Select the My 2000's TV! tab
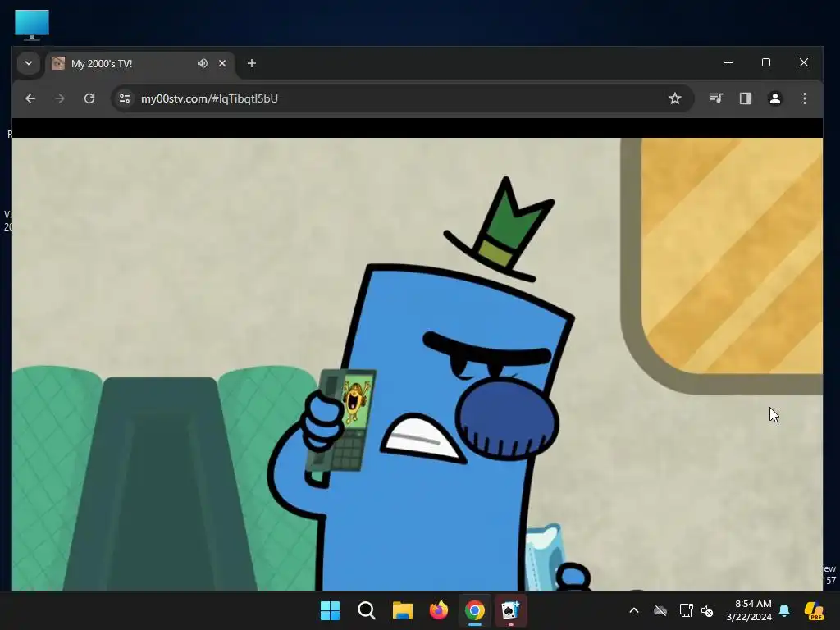 pos(140,63)
